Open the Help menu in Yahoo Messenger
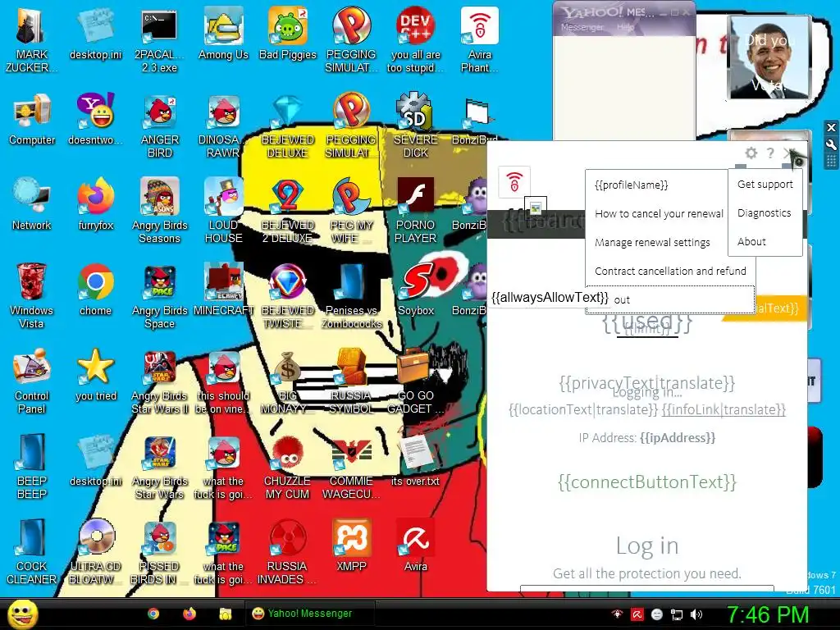Viewport: 840px width, 630px height. click(625, 27)
